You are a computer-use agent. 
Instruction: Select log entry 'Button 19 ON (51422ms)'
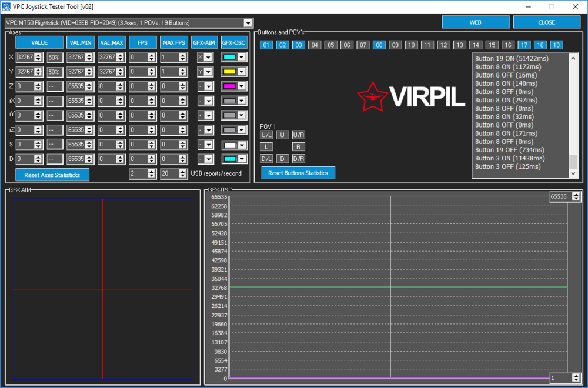pyautogui.click(x=512, y=58)
